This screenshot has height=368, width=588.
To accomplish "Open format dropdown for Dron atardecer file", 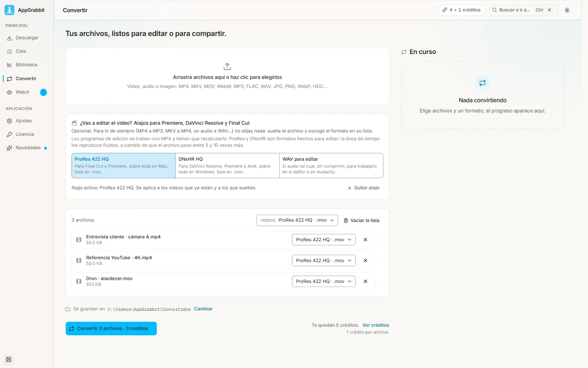I will click(x=323, y=281).
